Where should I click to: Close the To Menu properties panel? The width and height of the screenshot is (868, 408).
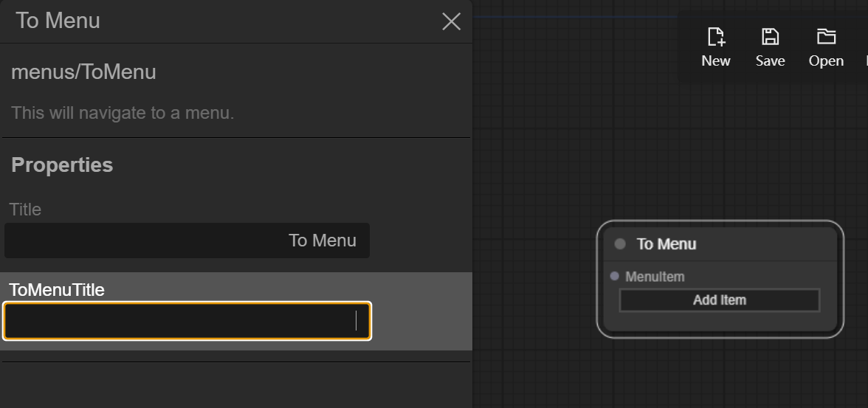click(451, 21)
